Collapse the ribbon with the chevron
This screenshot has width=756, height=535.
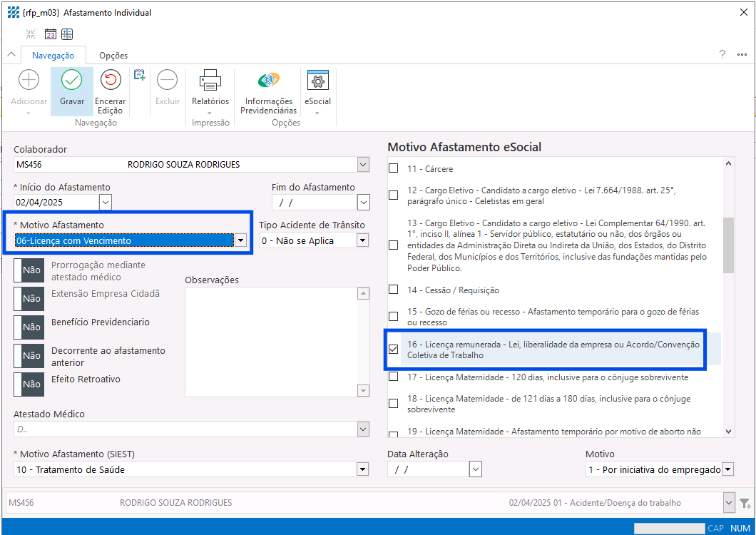[x=11, y=55]
